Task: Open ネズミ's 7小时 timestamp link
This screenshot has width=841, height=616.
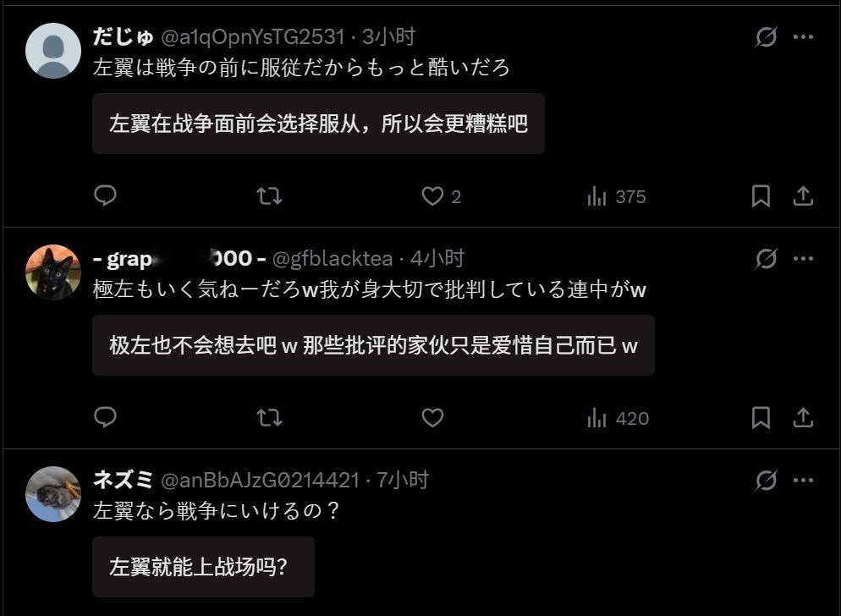Action: click(402, 480)
